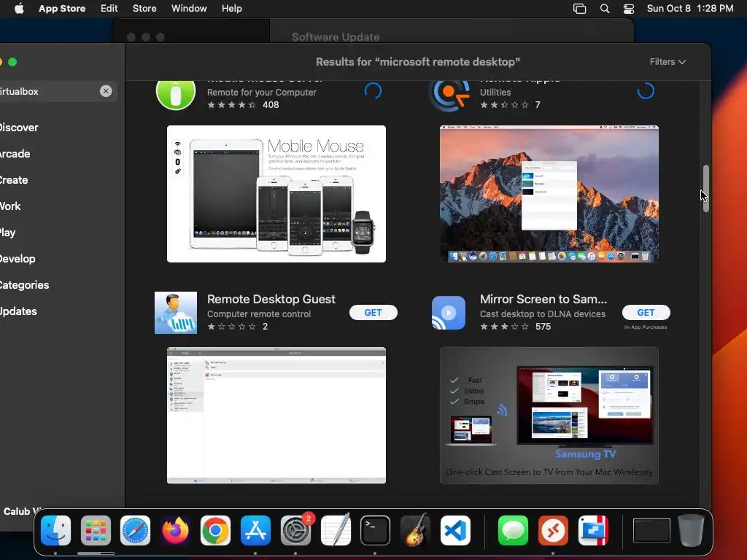Click the date and time in menu bar
Image resolution: width=747 pixels, height=560 pixels.
coord(690,9)
